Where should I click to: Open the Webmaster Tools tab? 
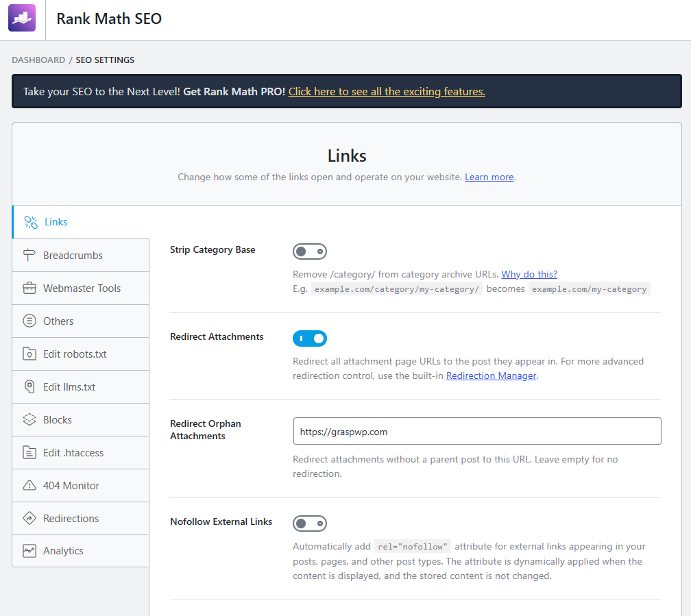(x=81, y=288)
